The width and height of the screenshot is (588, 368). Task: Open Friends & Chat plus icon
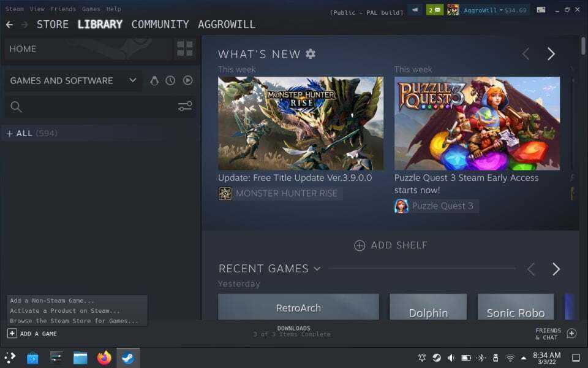571,333
